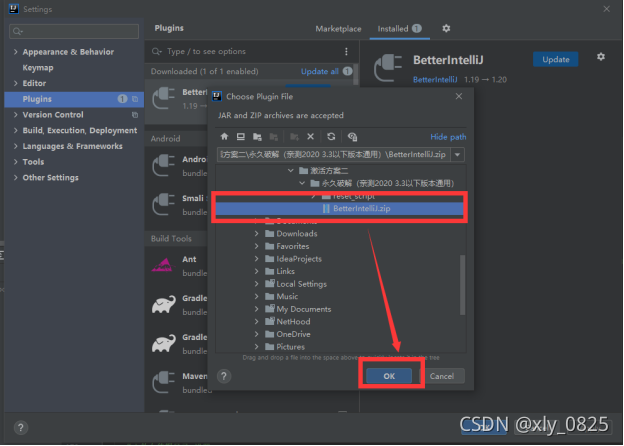Select Links folder in tree

pyautogui.click(x=286, y=271)
